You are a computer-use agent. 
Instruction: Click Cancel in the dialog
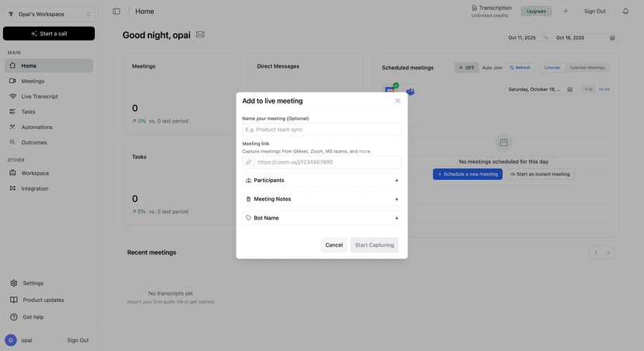click(334, 245)
